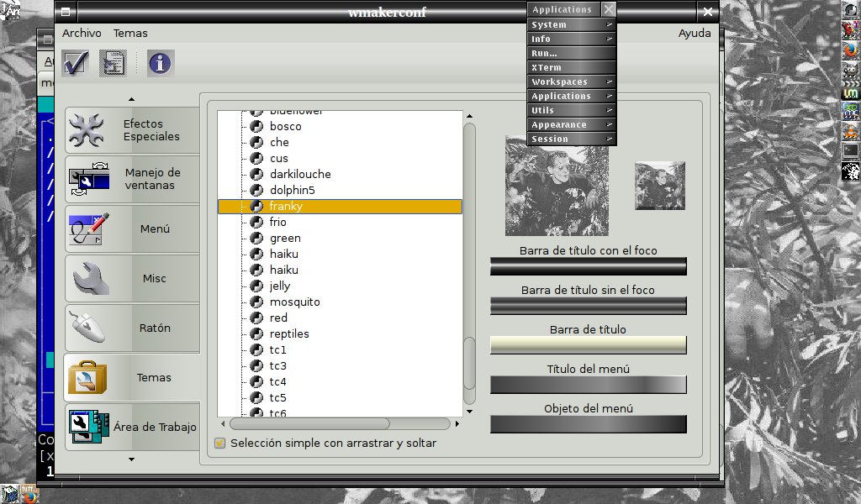Open the Ratón mouse section

click(132, 328)
